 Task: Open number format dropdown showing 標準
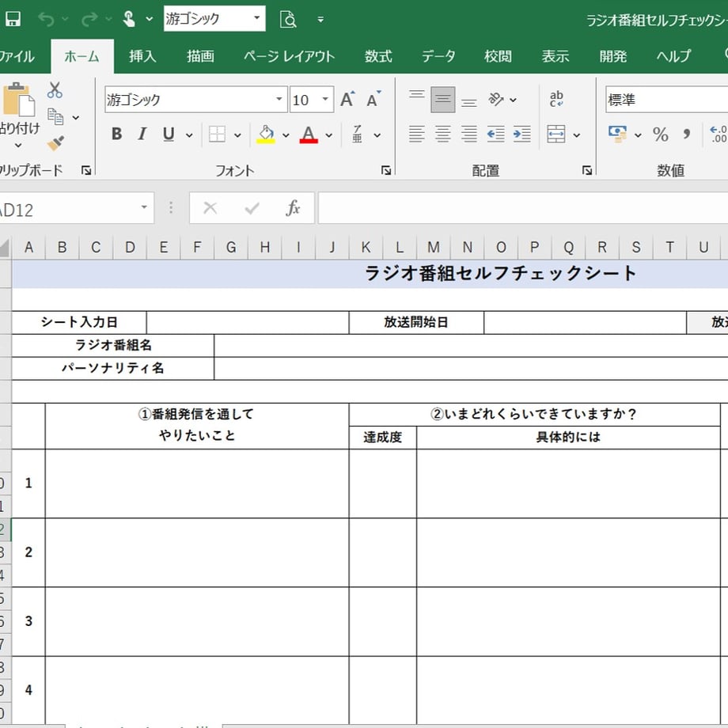[x=667, y=100]
